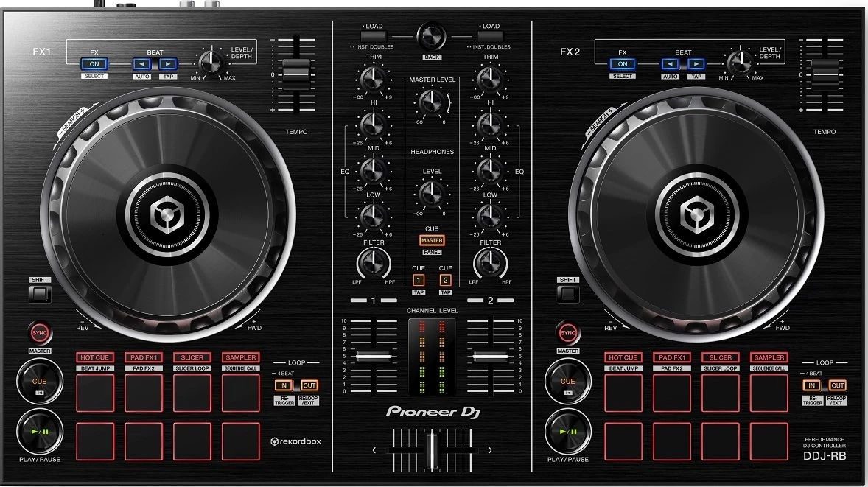Click the left deck LOOP OUT button

pyautogui.click(x=309, y=385)
